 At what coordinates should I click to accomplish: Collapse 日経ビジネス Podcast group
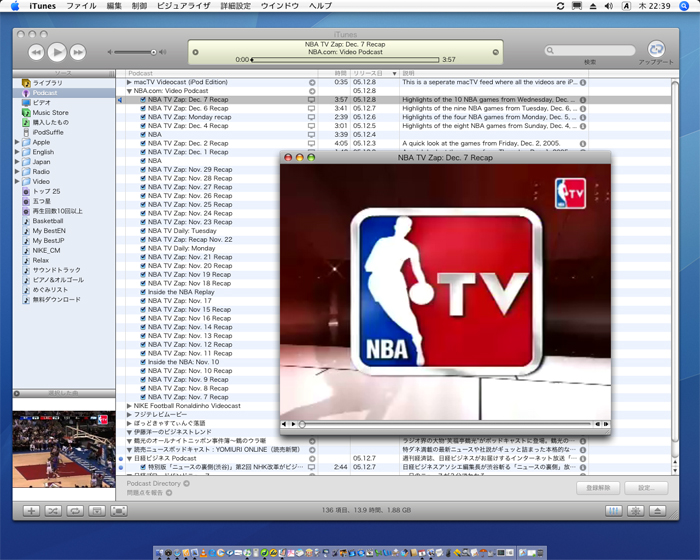129,459
